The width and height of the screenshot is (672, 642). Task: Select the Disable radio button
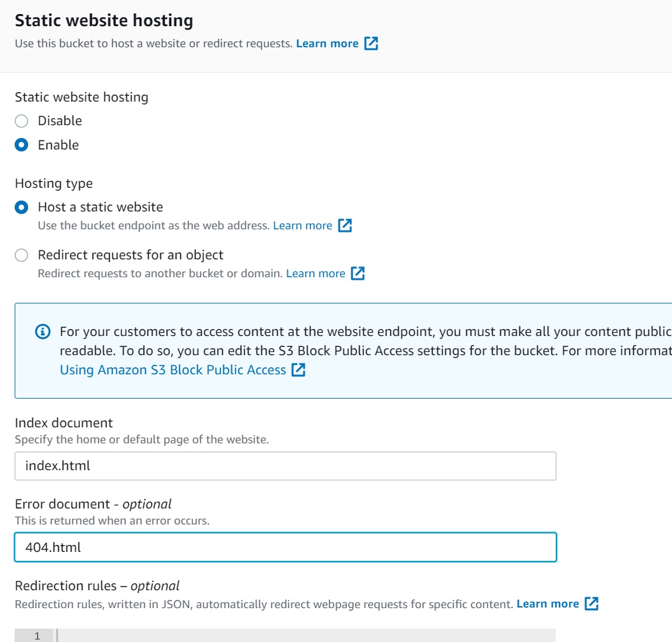coord(22,121)
